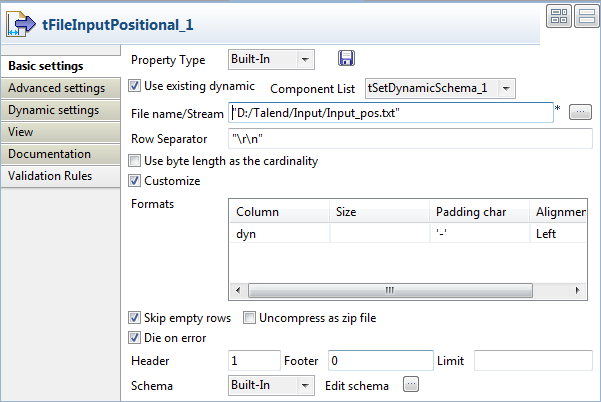Open the Dynamic settings tab
This screenshot has width=601, height=402.
click(x=53, y=110)
